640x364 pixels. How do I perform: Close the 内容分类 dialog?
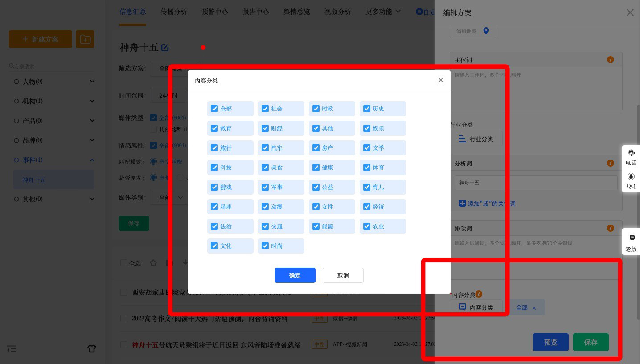point(441,80)
